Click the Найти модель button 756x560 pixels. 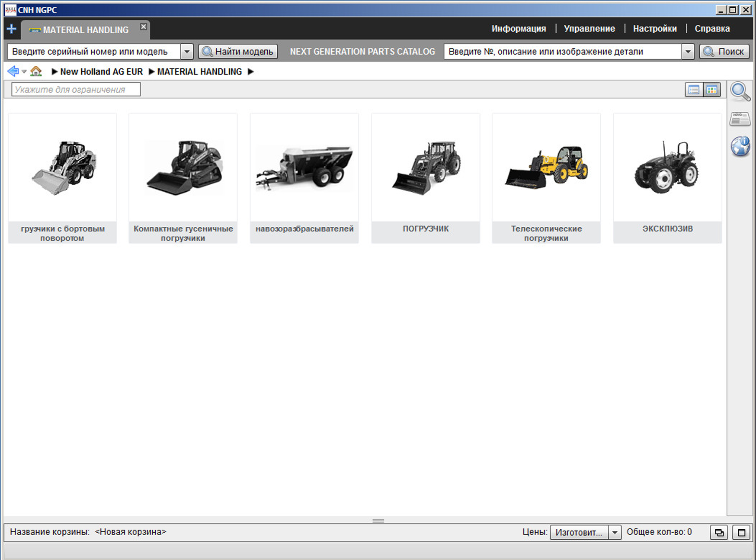238,51
